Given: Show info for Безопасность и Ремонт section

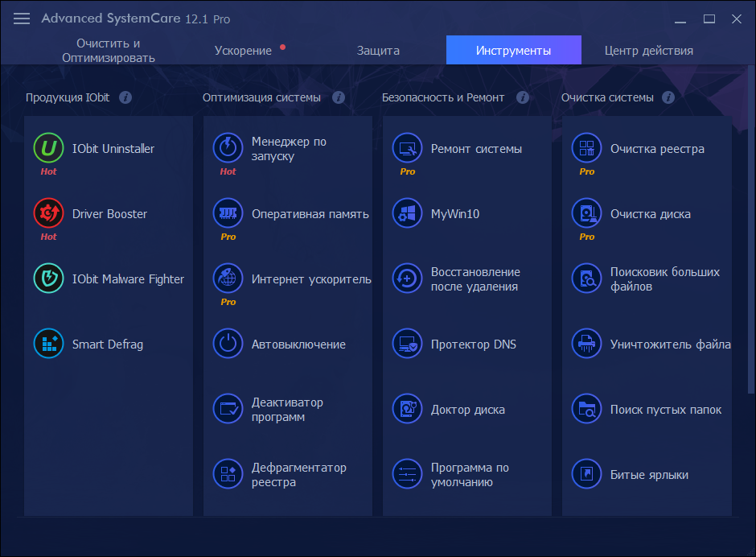Looking at the screenshot, I should [523, 97].
